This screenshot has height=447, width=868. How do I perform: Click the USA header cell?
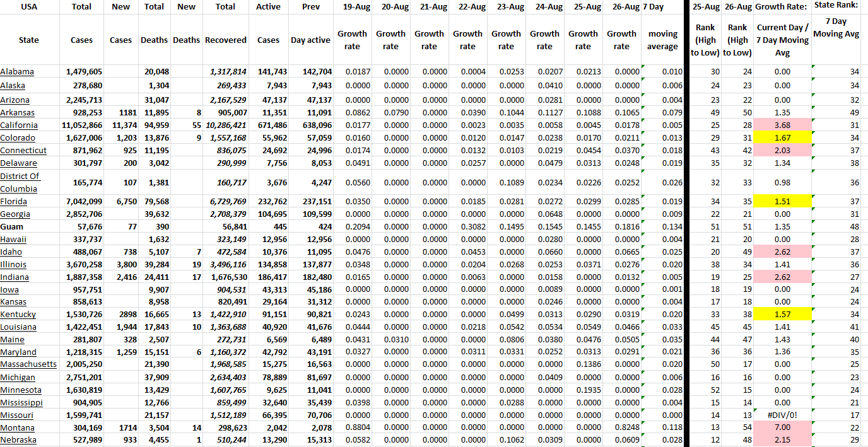(29, 7)
